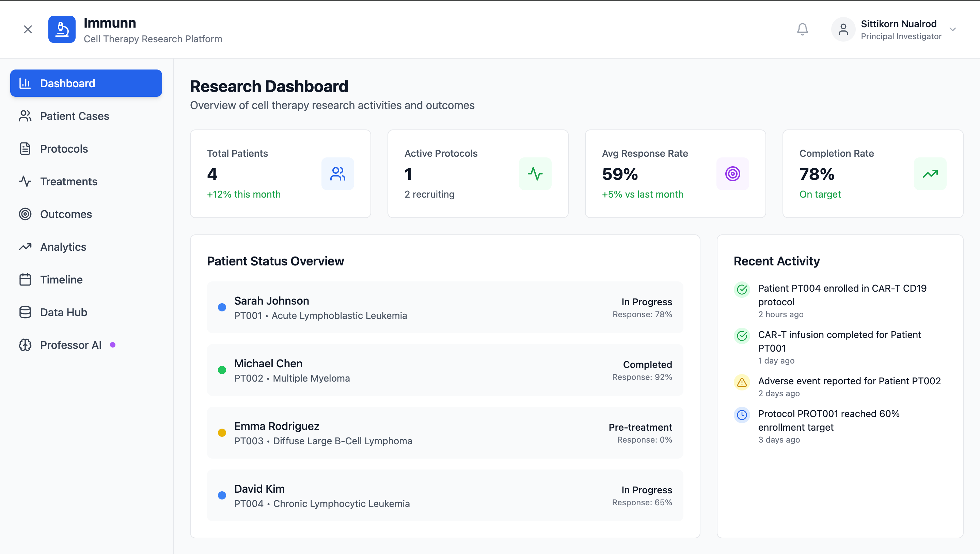The width and height of the screenshot is (980, 554).
Task: Open the PT004 enrolled activity item
Action: click(x=842, y=295)
